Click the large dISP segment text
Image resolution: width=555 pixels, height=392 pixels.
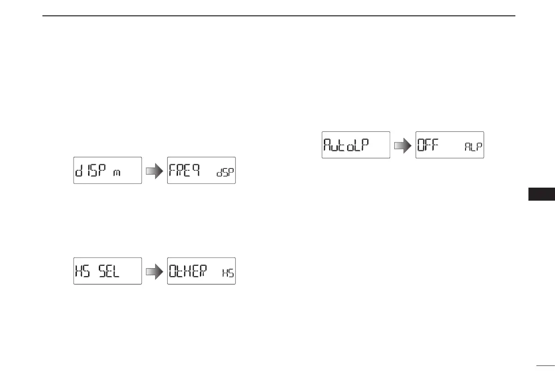(90, 170)
